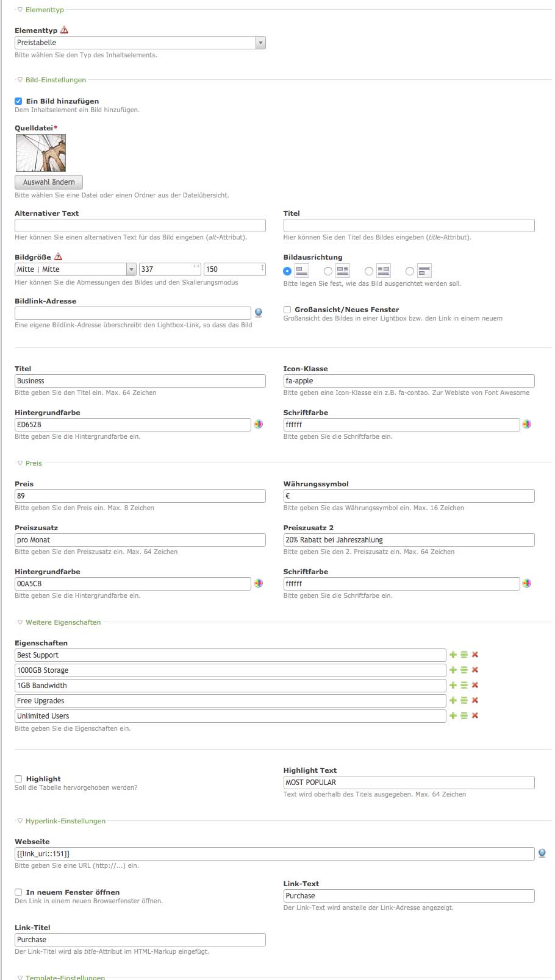Click drag handle icon for 1GB Bandwidth row

click(464, 685)
